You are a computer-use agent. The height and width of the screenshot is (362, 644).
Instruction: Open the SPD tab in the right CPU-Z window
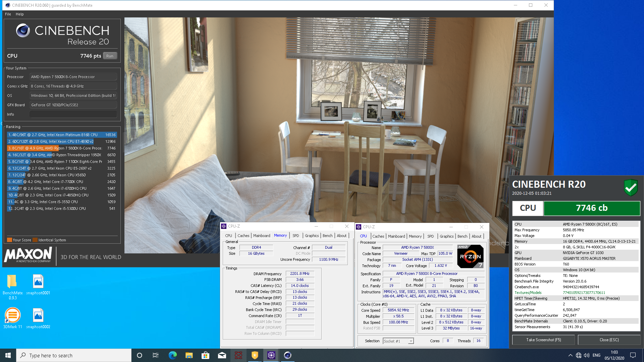(x=431, y=236)
